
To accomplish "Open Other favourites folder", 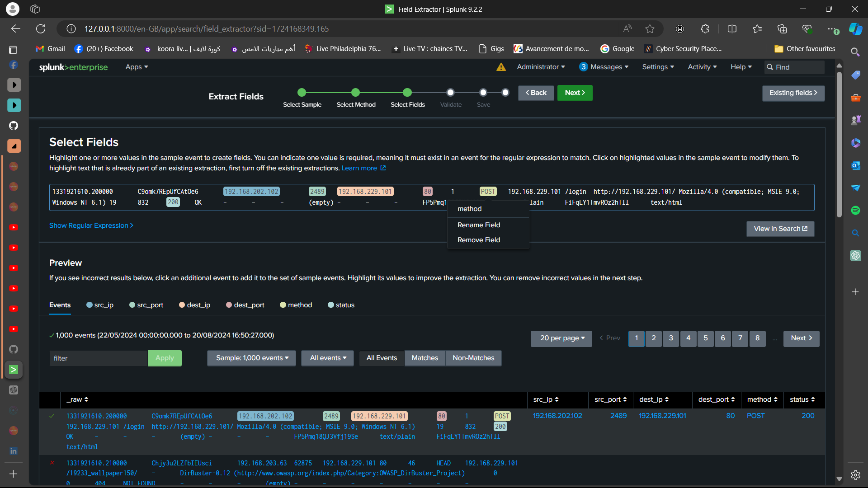I will coord(805,49).
